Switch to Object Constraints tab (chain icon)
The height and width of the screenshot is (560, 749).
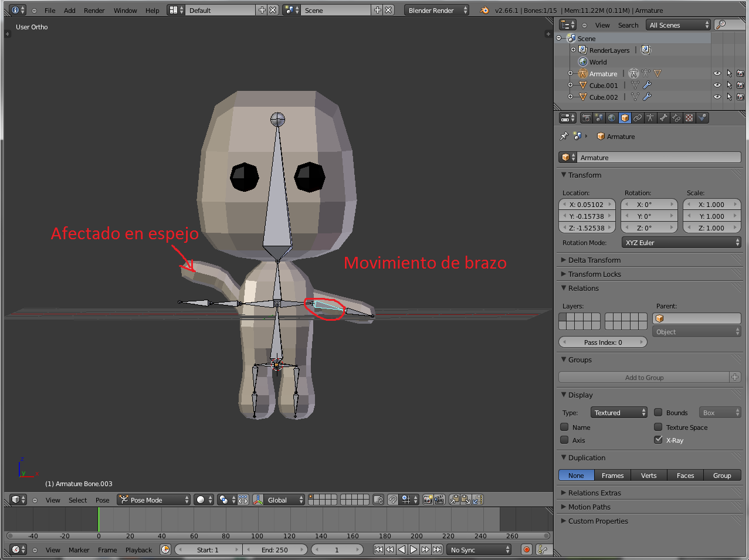pos(638,118)
